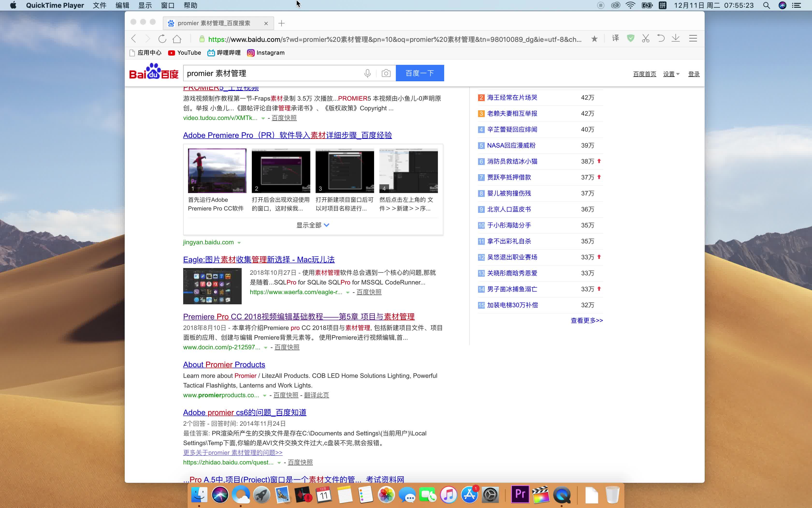Open the arrow next to video.tudou.com URL
The image size is (812, 508).
pos(263,118)
